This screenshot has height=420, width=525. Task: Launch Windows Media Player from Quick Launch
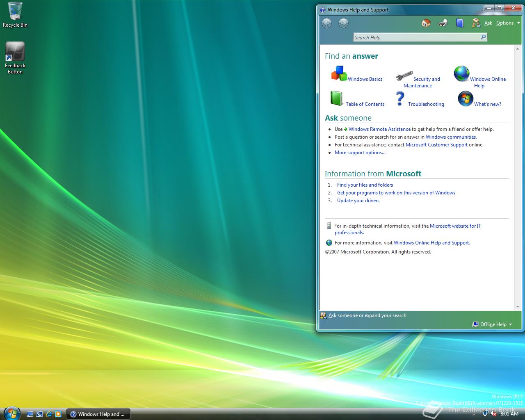[58, 414]
